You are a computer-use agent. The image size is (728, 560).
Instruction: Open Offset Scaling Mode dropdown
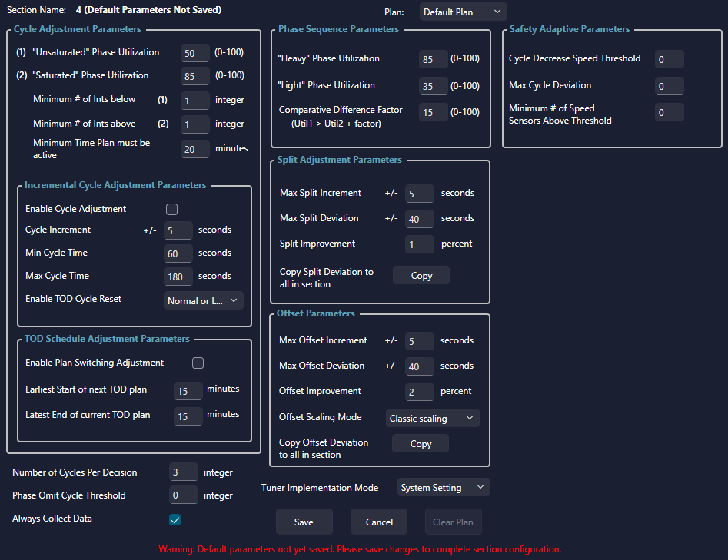point(432,418)
